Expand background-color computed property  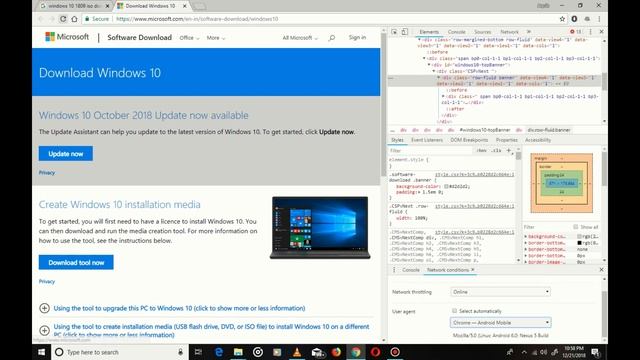click(526, 236)
